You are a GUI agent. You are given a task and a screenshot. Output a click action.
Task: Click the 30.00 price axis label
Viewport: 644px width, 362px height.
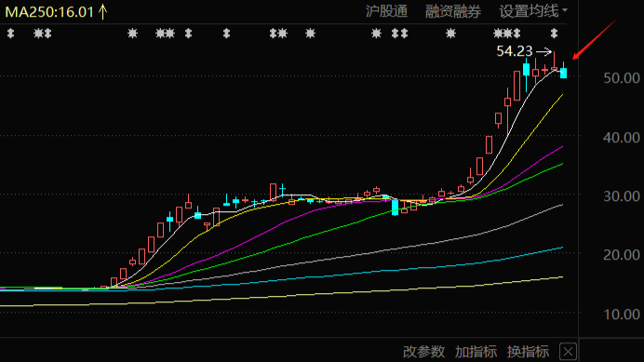click(622, 196)
